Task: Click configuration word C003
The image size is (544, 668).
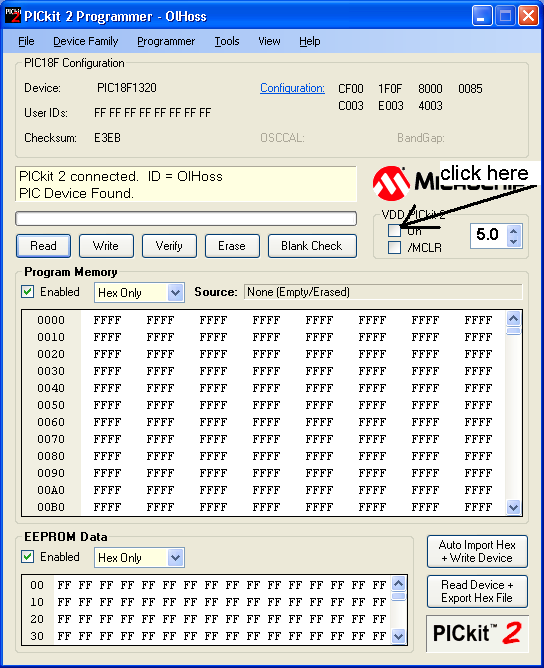Action: [351, 106]
